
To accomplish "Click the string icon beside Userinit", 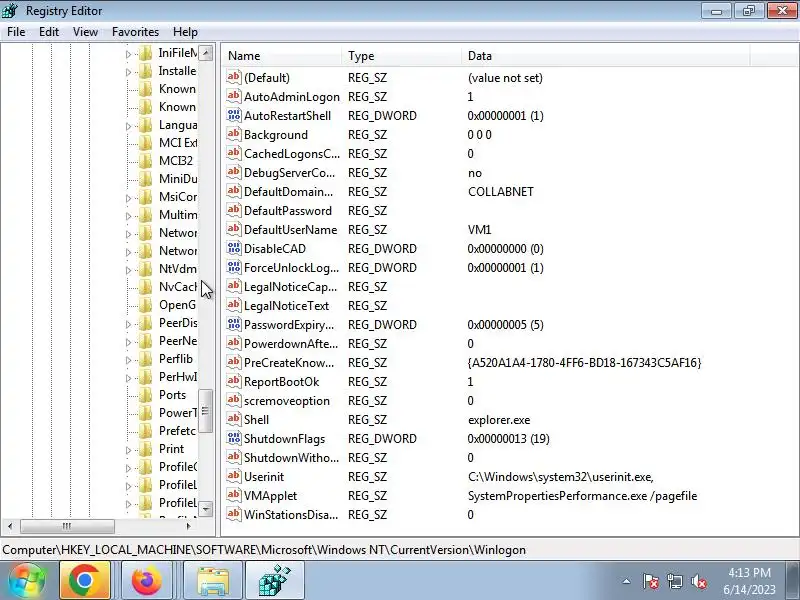I will (x=234, y=476).
